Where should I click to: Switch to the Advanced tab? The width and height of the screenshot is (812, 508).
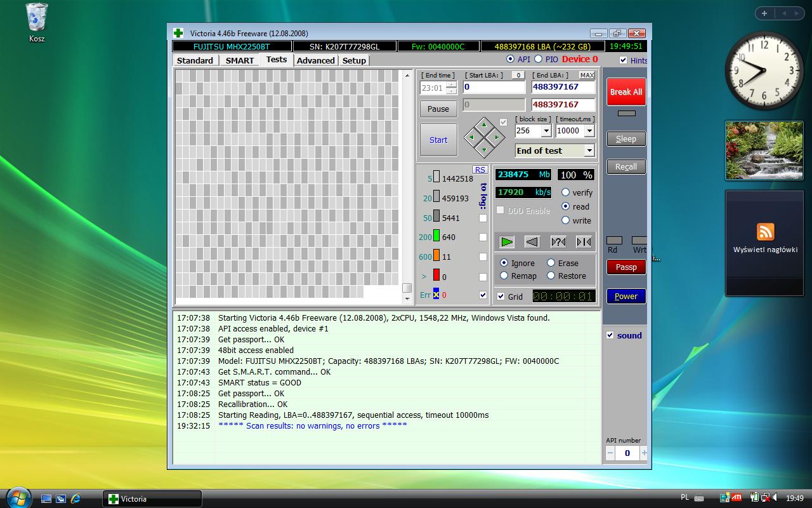[316, 60]
